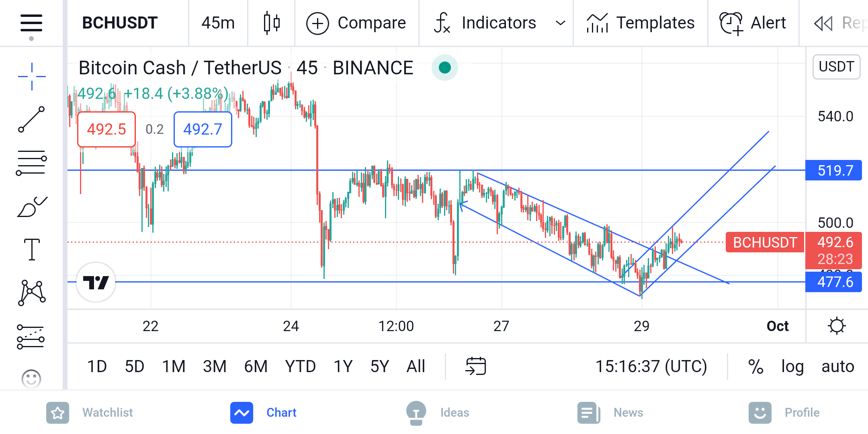
Task: Open the Fibonacci retracement tools
Action: (31, 163)
